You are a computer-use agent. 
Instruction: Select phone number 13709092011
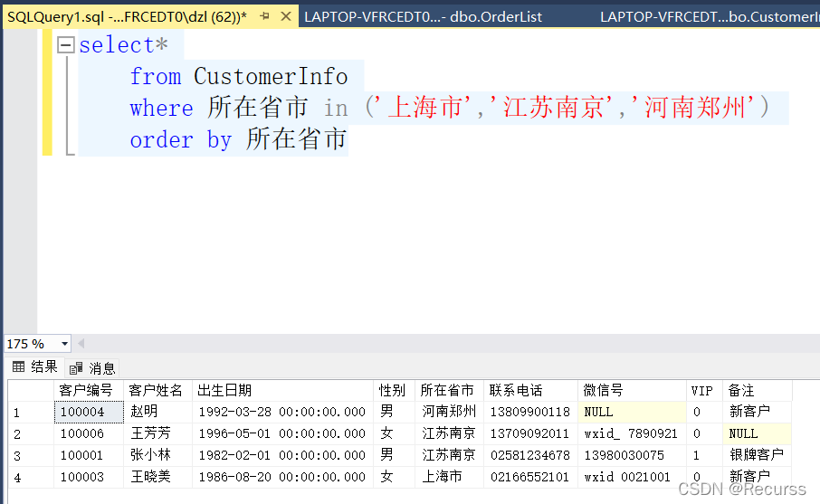coord(530,433)
